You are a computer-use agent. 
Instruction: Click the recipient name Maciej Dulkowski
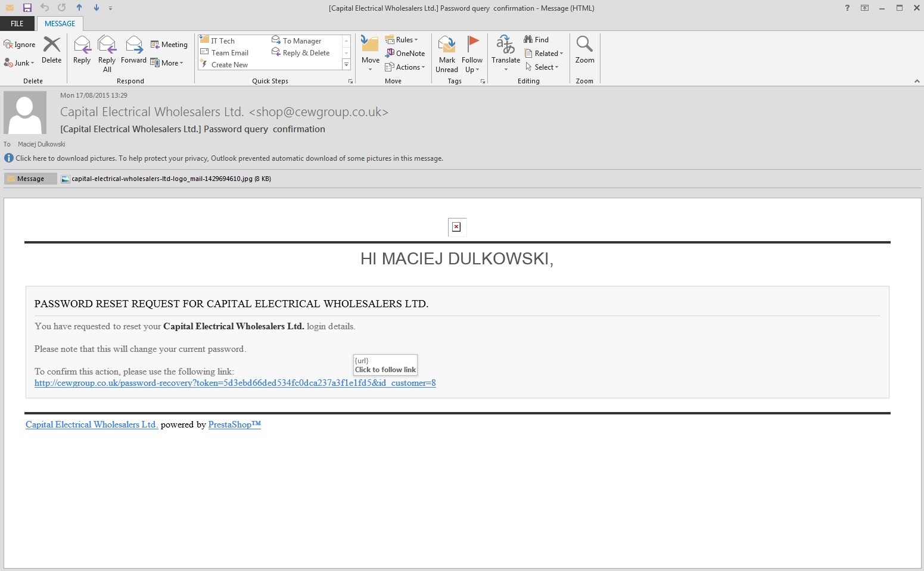click(42, 144)
